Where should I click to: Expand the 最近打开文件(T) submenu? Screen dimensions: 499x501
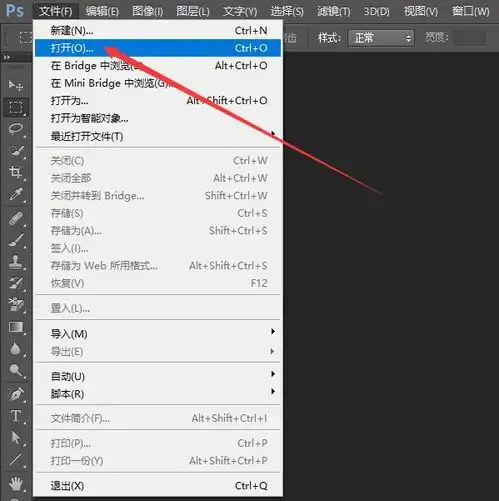tap(158, 136)
